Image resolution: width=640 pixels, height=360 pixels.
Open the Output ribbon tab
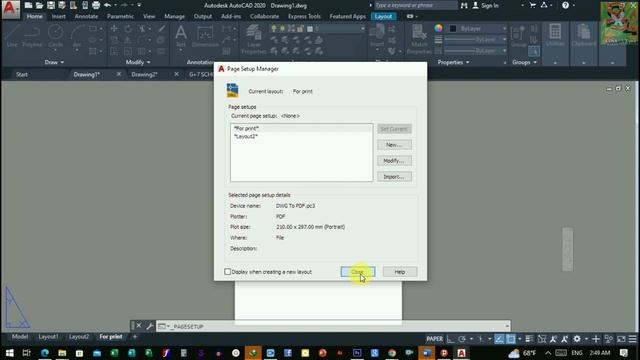coord(202,16)
